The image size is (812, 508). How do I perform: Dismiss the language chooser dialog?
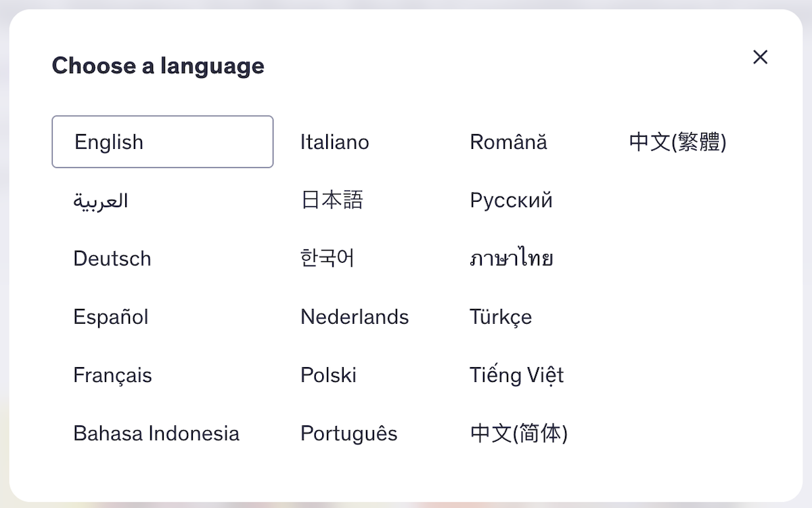pos(760,57)
